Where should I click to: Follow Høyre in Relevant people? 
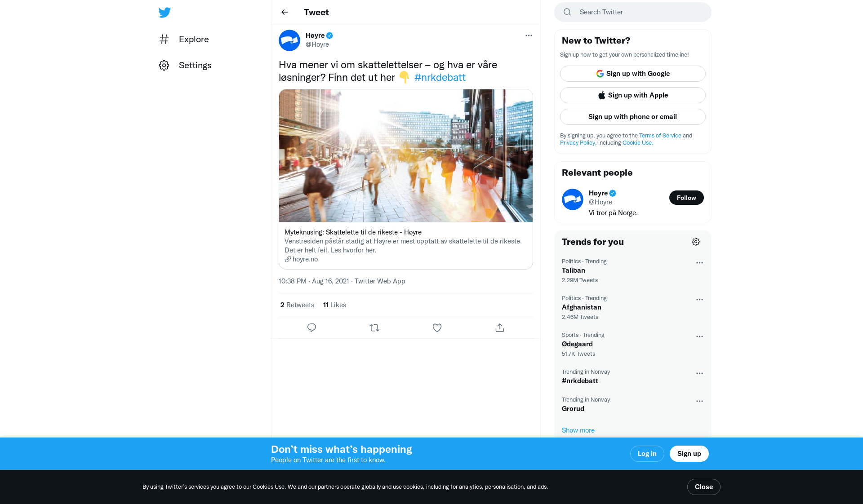[686, 198]
